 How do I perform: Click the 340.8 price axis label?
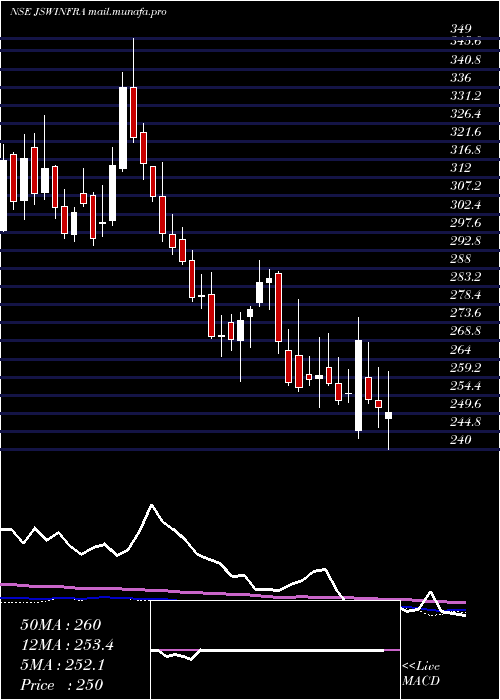(465, 60)
